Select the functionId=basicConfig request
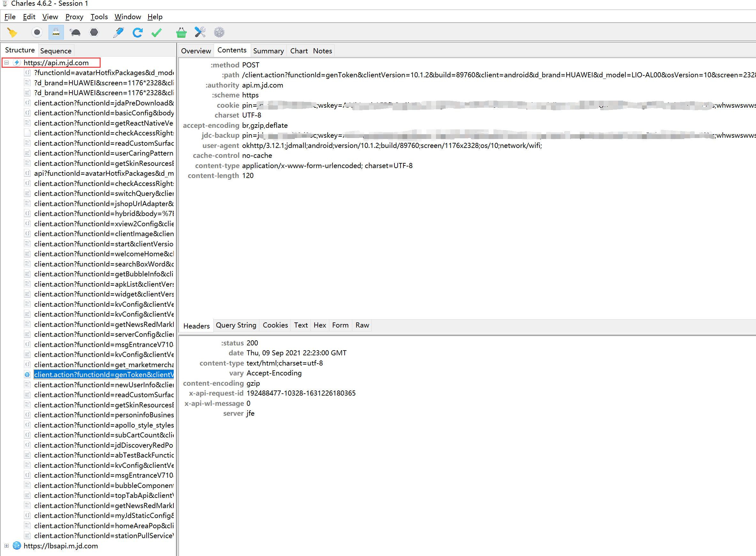Image resolution: width=756 pixels, height=556 pixels. pyautogui.click(x=103, y=113)
